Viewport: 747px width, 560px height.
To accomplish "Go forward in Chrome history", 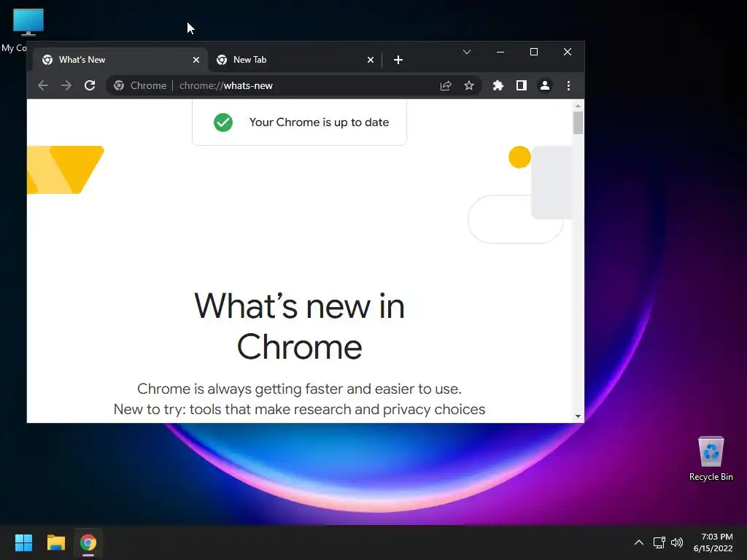I will (66, 86).
